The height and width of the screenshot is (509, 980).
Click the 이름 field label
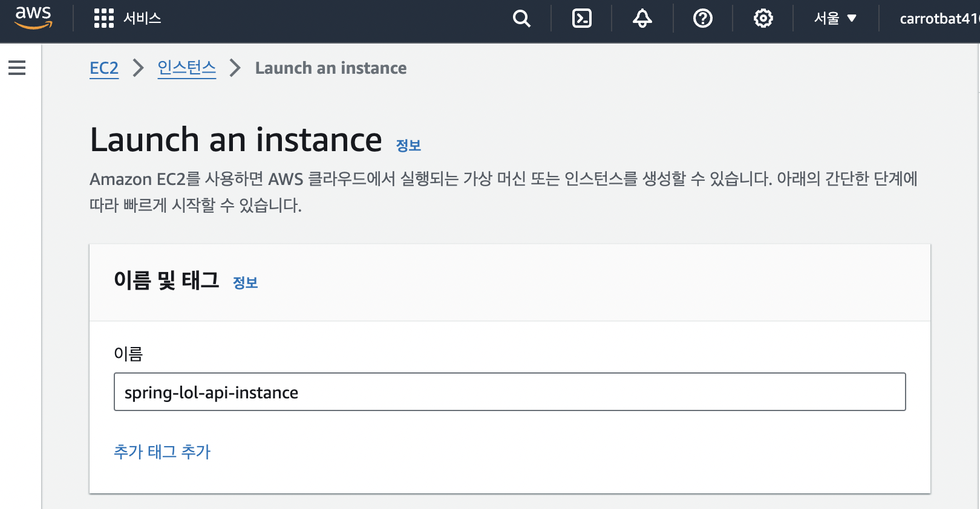128,354
